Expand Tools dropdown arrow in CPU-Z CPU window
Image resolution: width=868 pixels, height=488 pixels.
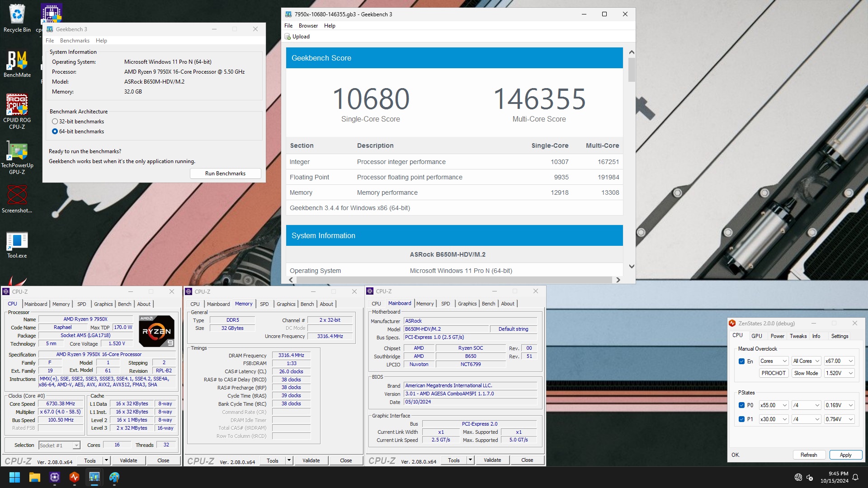[106, 460]
